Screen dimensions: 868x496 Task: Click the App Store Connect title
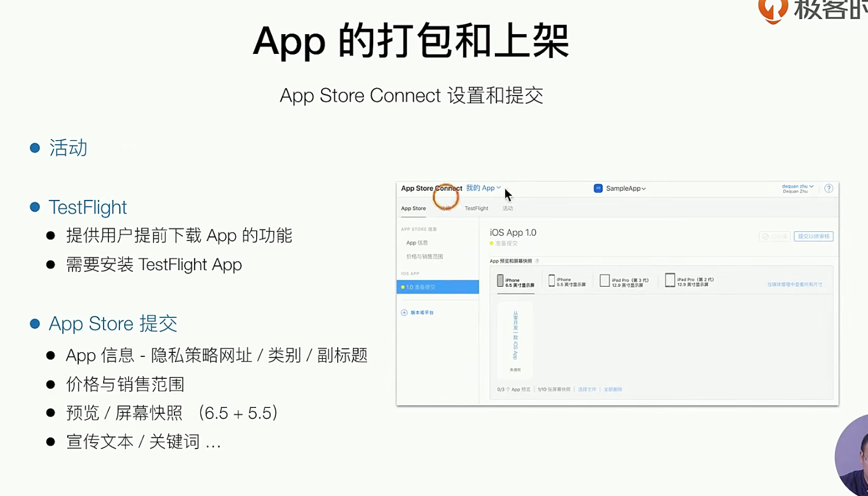point(432,188)
